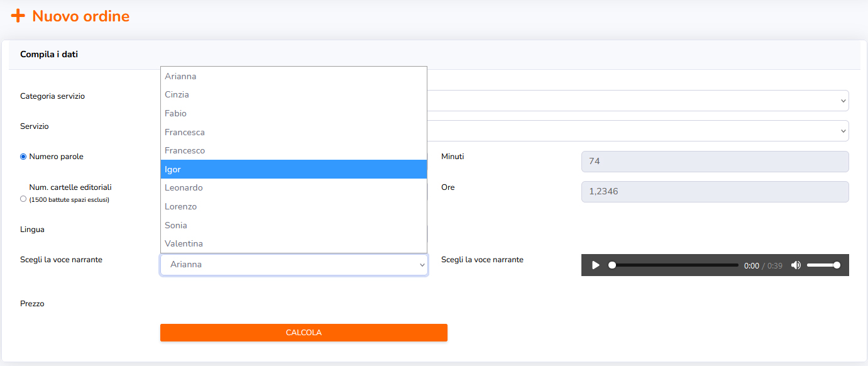Image resolution: width=868 pixels, height=366 pixels.
Task: Choose Cinzia from the voice list
Action: point(294,95)
